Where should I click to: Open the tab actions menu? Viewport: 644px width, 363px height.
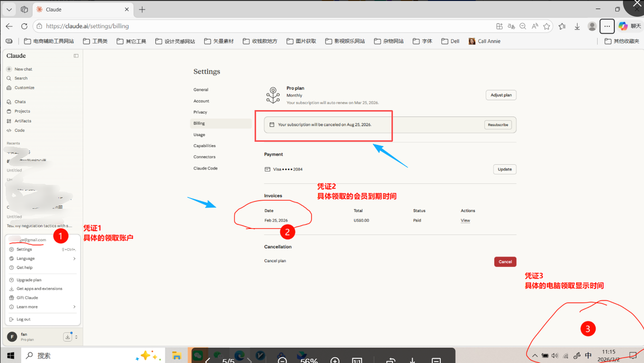pos(9,10)
